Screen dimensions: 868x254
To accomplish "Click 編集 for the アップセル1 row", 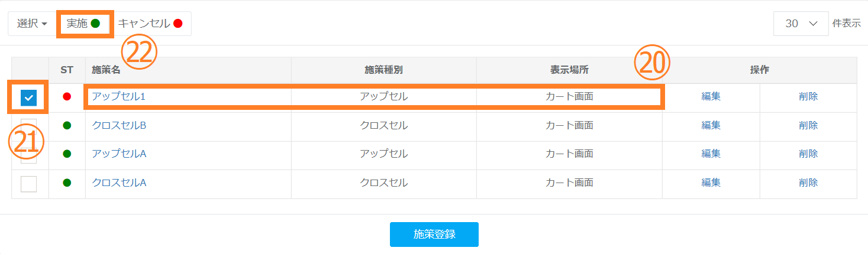I will coord(711,96).
